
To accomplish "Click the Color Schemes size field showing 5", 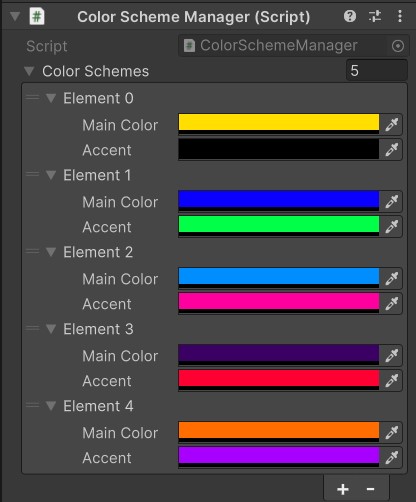I will (x=377, y=71).
